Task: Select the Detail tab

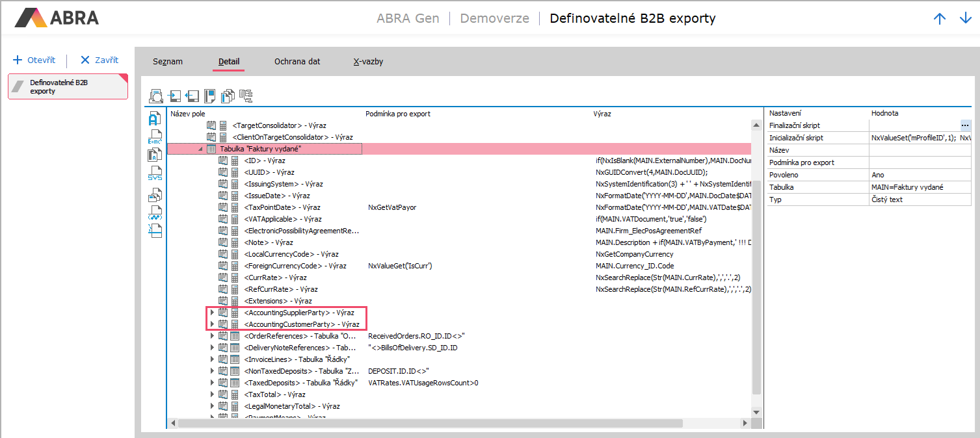Action: (229, 62)
